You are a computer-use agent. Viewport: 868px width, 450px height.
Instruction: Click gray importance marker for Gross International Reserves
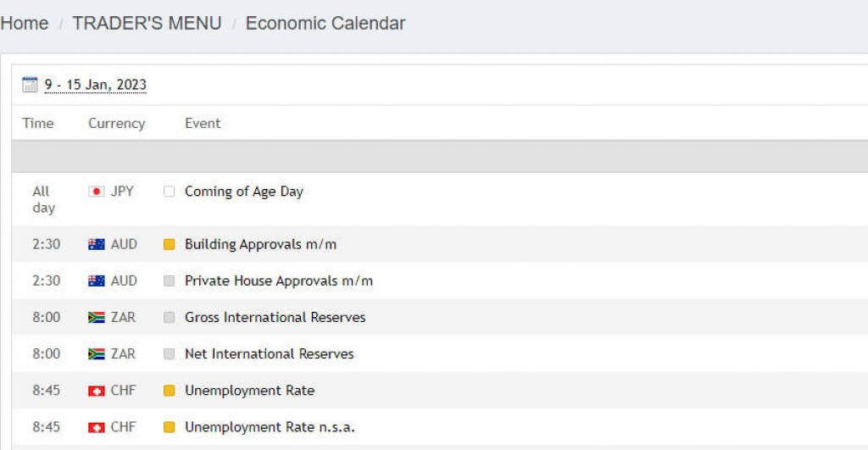coord(170,317)
